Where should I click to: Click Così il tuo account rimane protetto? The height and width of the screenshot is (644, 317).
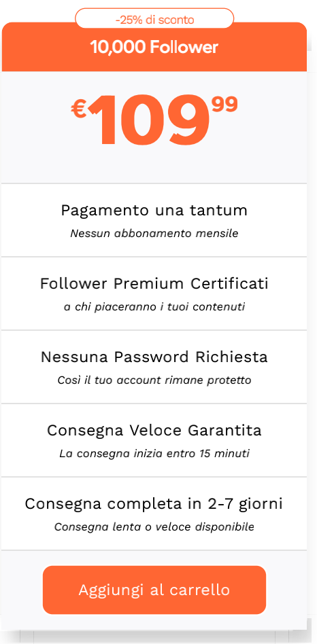(154, 380)
